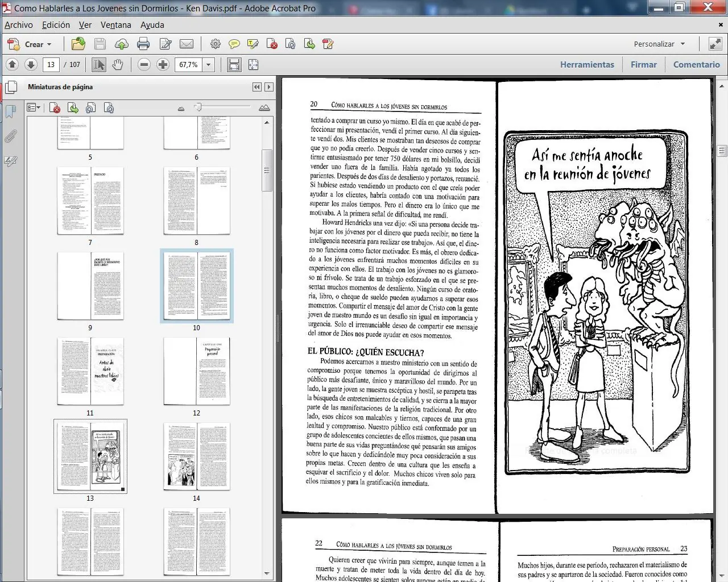Open the Comentario pane

[697, 65]
